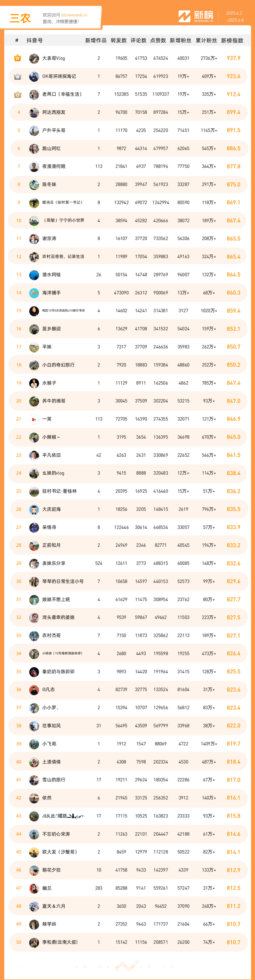Click the 937.9 index score

[233, 58]
